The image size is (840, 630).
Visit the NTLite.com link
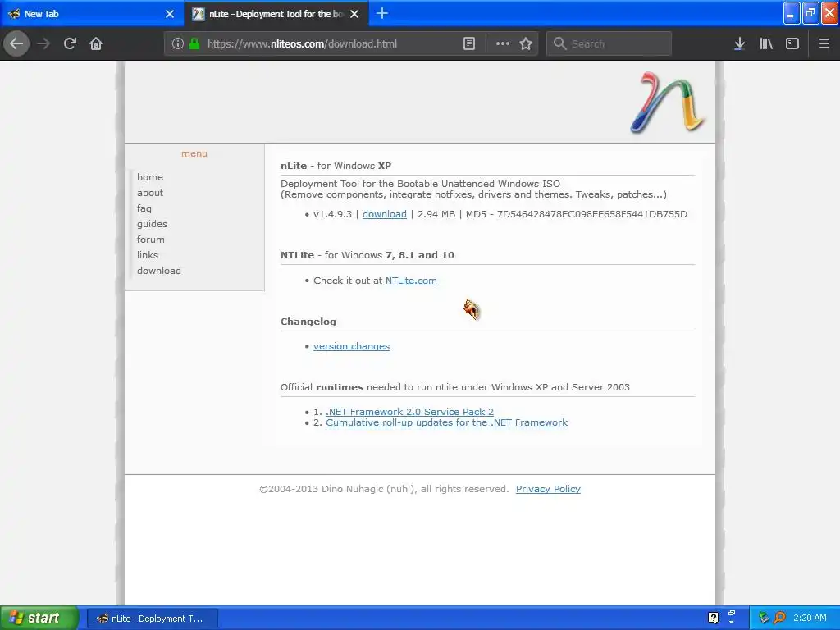[x=411, y=281]
